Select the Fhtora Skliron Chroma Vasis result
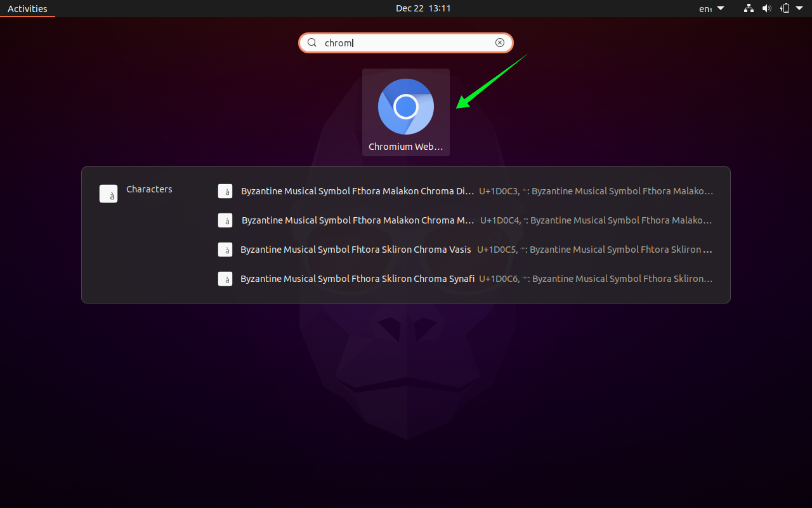The width and height of the screenshot is (812, 508). [x=466, y=250]
